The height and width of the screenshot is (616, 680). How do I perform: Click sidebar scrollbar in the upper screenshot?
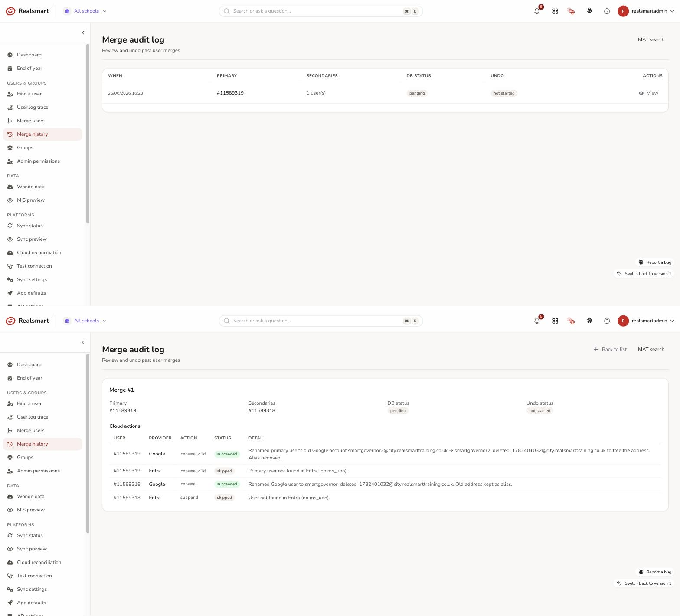88,134
